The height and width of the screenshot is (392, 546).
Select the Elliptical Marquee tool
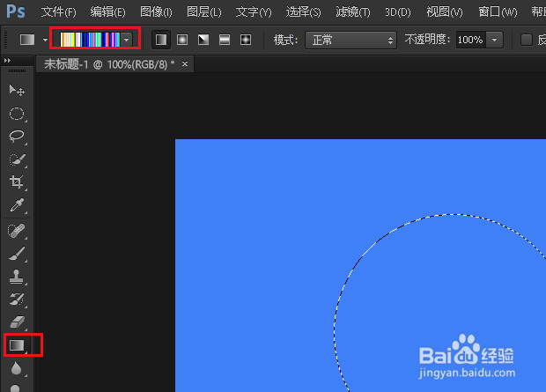click(x=17, y=114)
